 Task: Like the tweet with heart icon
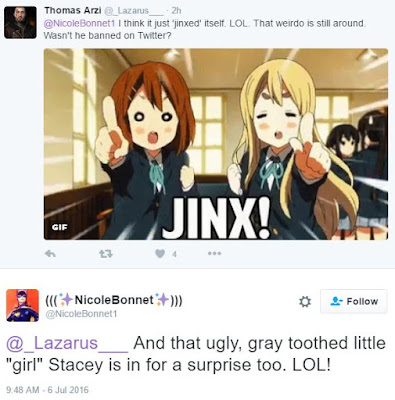160,254
